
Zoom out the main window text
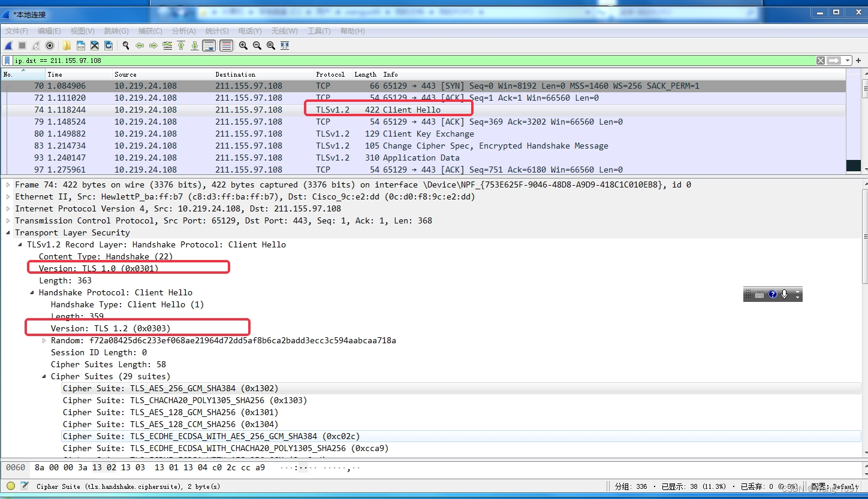pyautogui.click(x=257, y=46)
